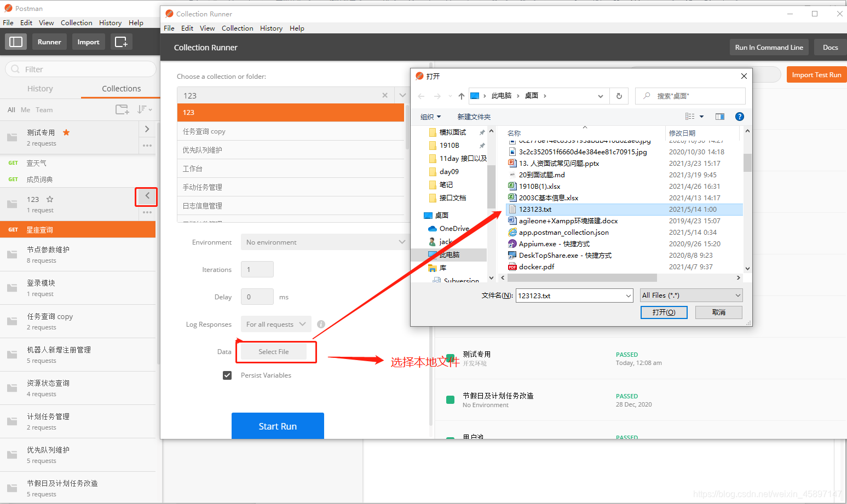Screen dimensions: 847x504
Task: Open Collection menu in Collection Runner window
Action: pos(237,28)
